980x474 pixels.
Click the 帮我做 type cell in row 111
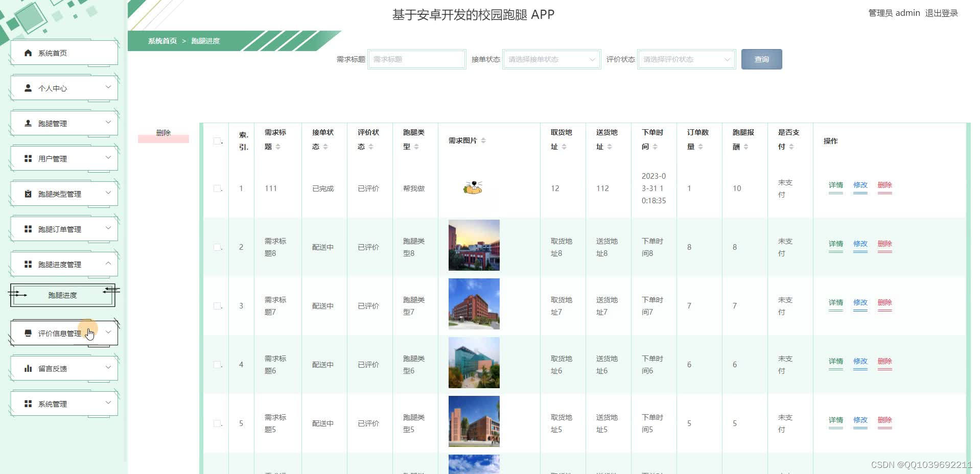(x=414, y=188)
